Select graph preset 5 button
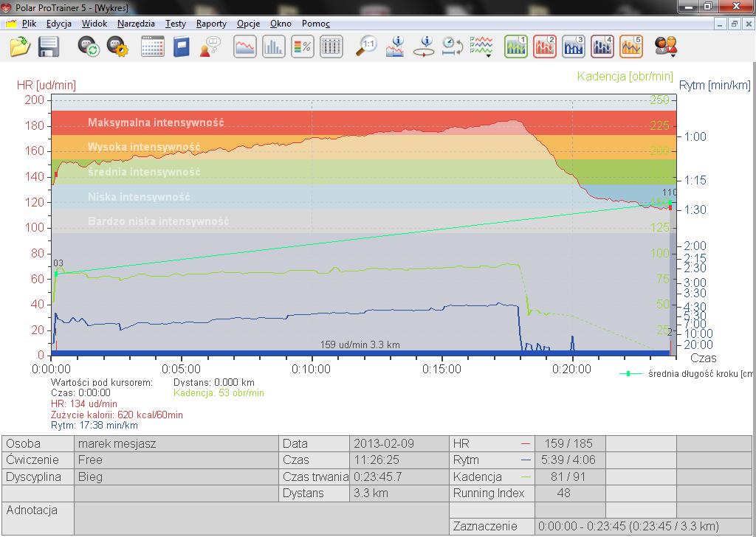Screen dimensions: 756x537 [631, 46]
